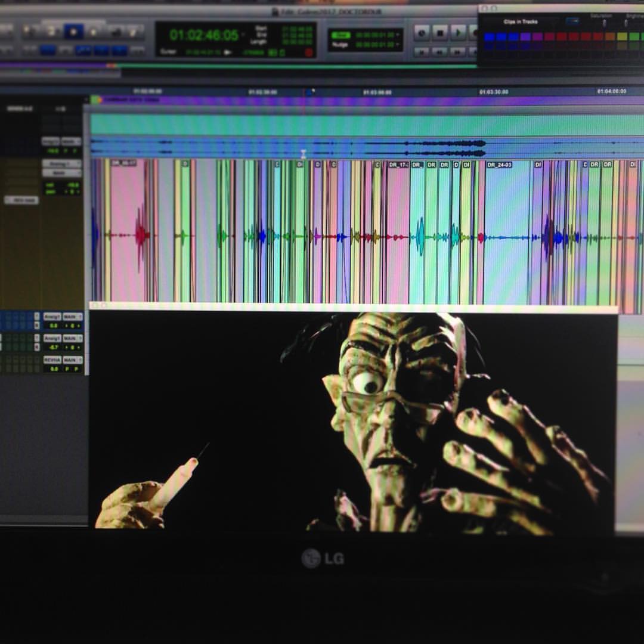Click the Rewind transport button
Viewport: 644px width, 644px height.
(x=440, y=52)
